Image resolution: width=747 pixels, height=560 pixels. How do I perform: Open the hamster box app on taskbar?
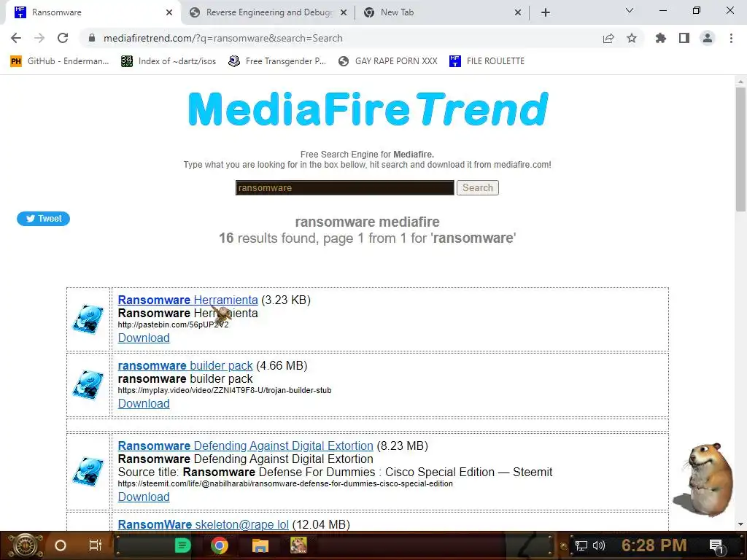(298, 545)
